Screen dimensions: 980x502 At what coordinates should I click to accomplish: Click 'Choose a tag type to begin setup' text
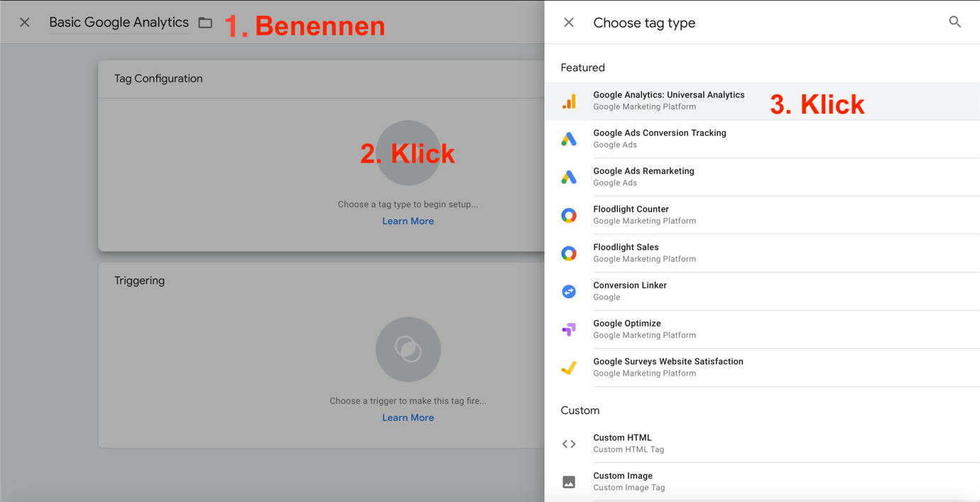(408, 204)
